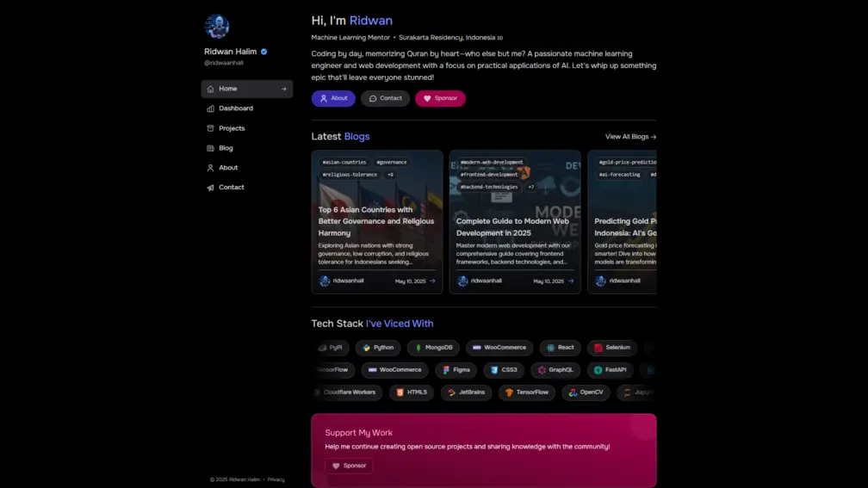
Task: Select the HTML5 tech chip
Action: point(412,392)
